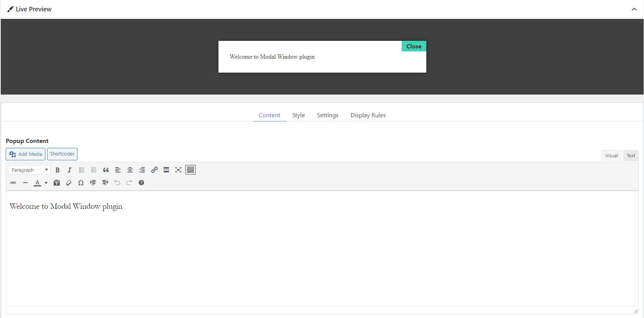Image resolution: width=644 pixels, height=318 pixels.
Task: Toggle bold formatting in the editor
Action: point(57,170)
